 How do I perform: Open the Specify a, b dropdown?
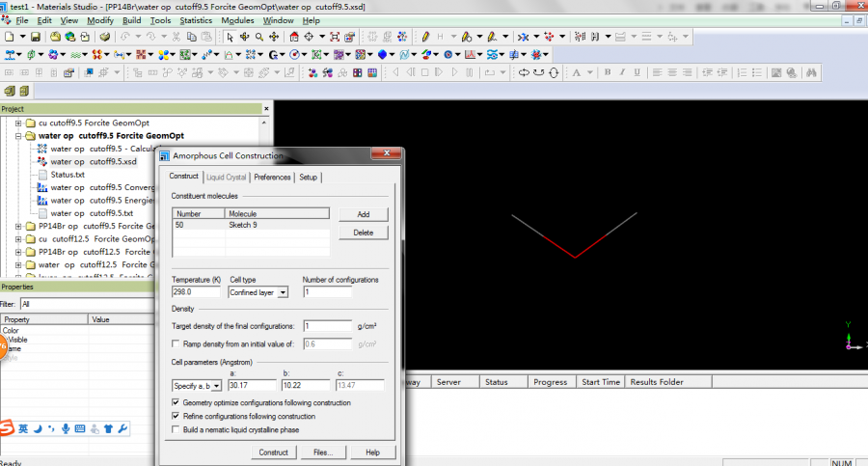[216, 385]
